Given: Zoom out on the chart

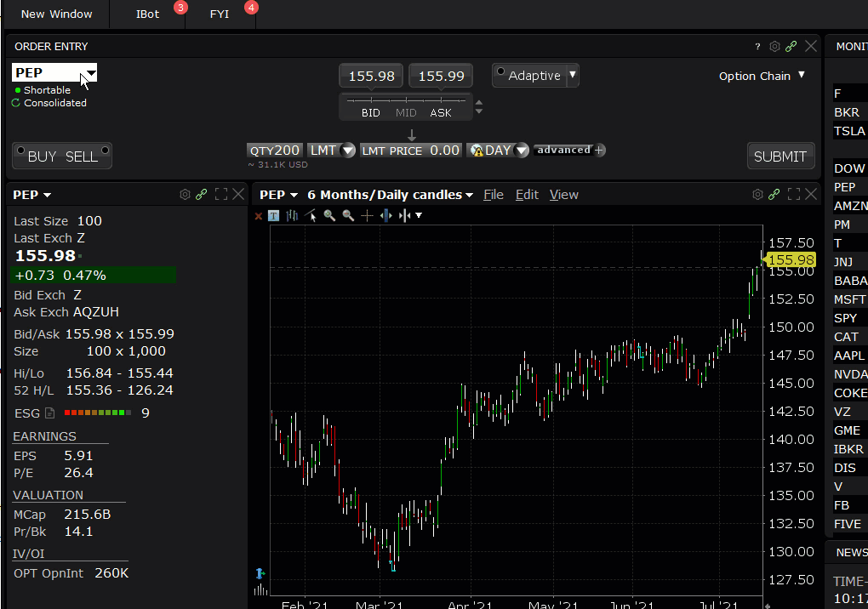Looking at the screenshot, I should point(348,216).
